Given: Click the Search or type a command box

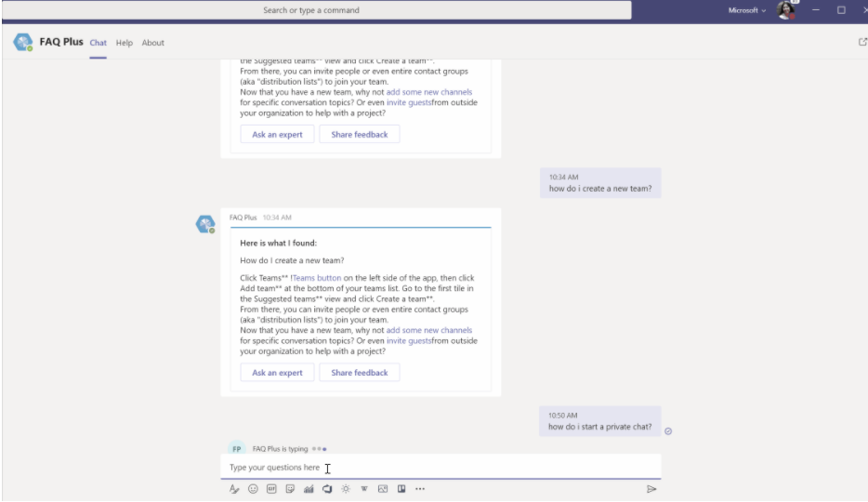Looking at the screenshot, I should (317, 10).
